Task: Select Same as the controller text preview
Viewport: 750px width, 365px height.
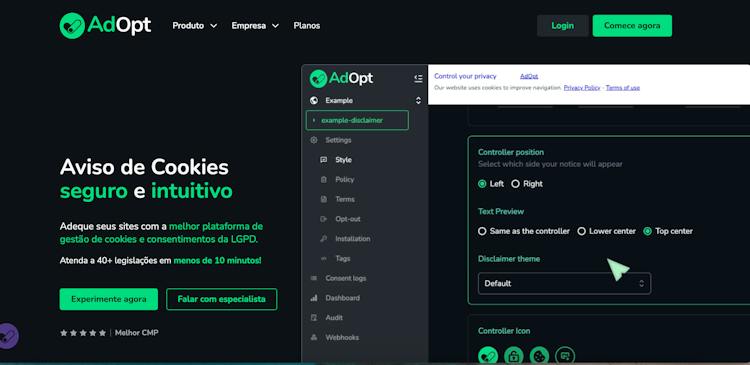Action: coord(524,231)
